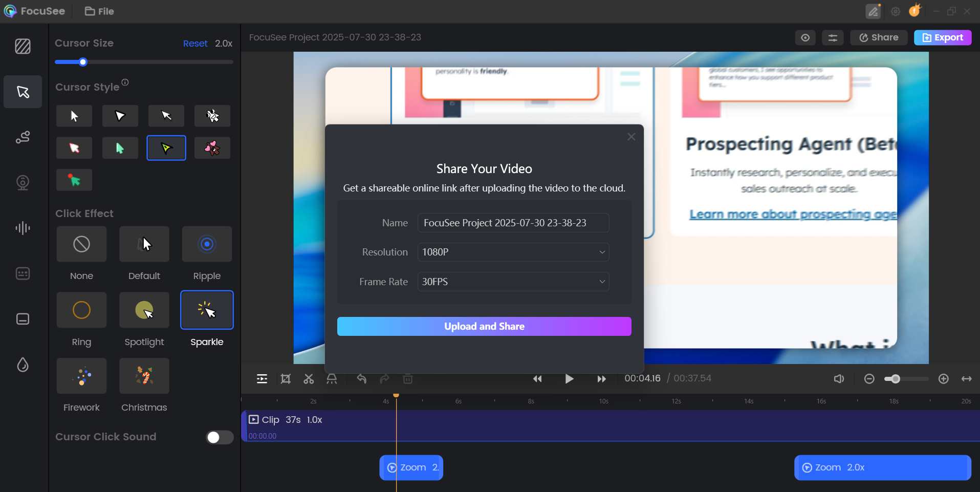The height and width of the screenshot is (492, 980).
Task: Choose the Spotlight click effect
Action: point(144,310)
